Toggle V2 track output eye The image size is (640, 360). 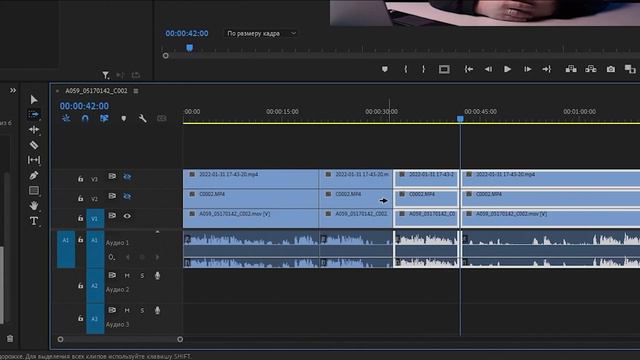click(127, 196)
